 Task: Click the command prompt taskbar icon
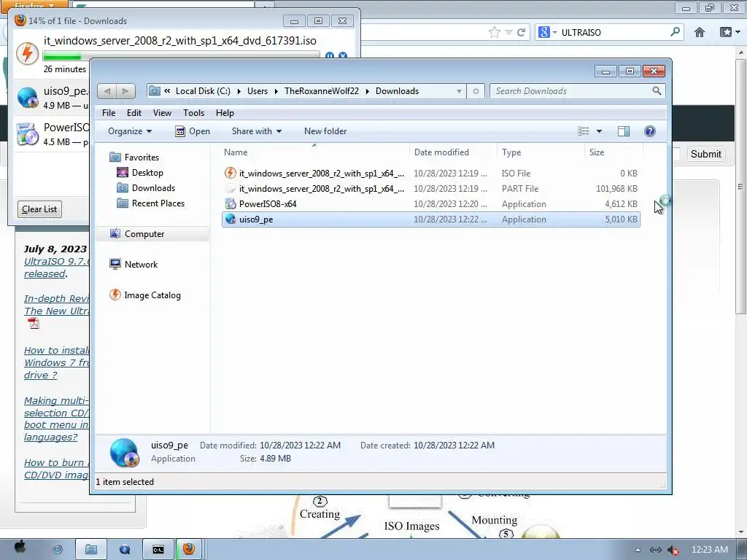pyautogui.click(x=158, y=549)
